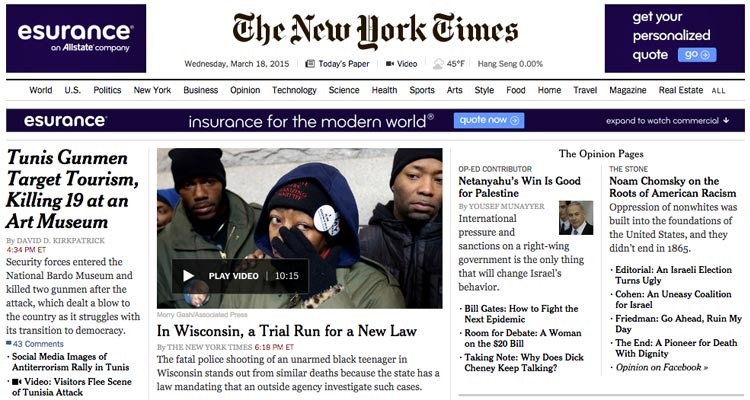Screen dimensions: 750x400
Task: Click the Video camera icon in header
Action: tap(390, 64)
